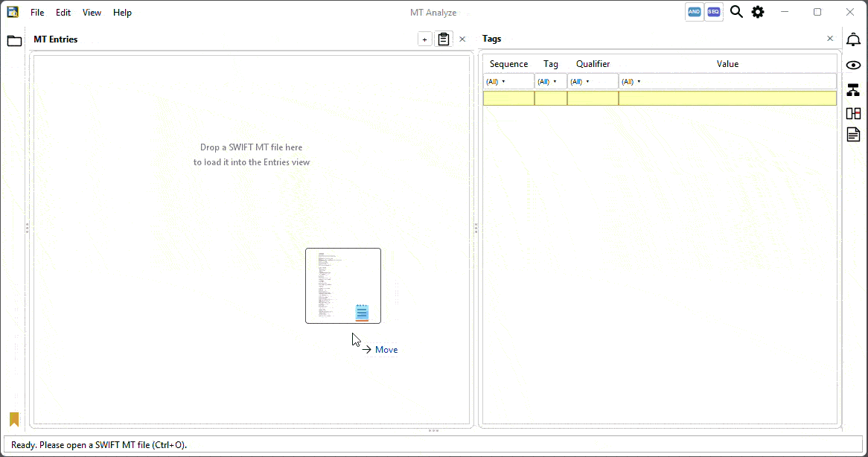Click the status bar 'Ready' message
The height and width of the screenshot is (457, 868).
coord(99,445)
